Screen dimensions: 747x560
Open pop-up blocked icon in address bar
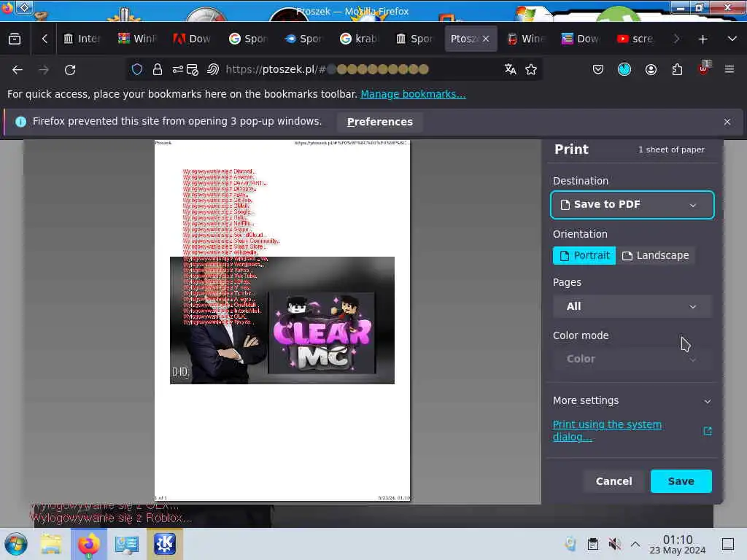(x=193, y=69)
